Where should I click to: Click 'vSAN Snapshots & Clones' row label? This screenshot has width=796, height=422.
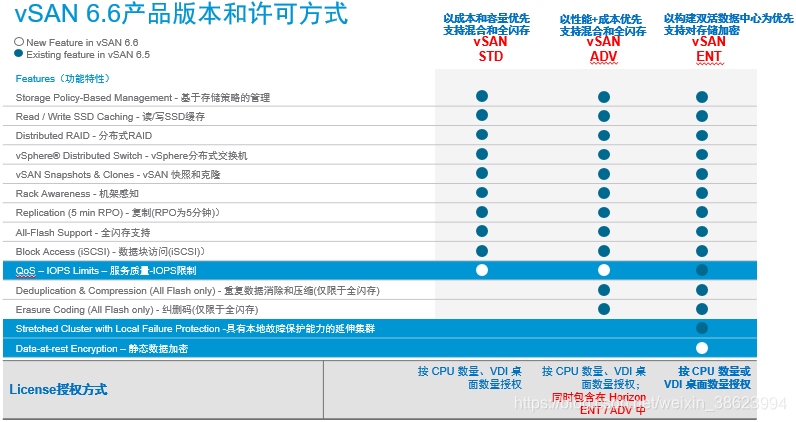pyautogui.click(x=118, y=175)
